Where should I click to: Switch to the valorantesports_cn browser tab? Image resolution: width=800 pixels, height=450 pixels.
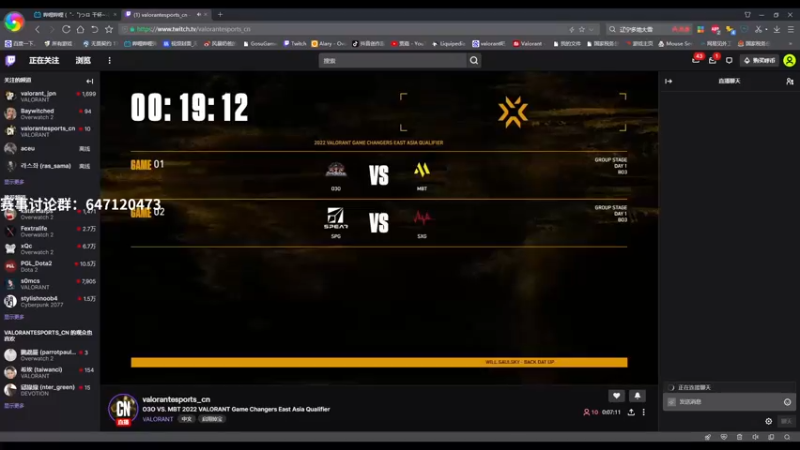[161, 15]
